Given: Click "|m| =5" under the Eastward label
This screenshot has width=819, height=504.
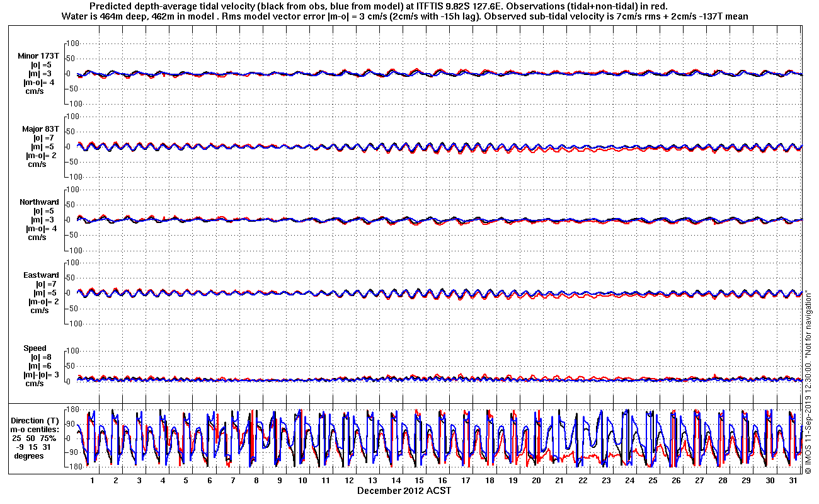Looking at the screenshot, I should (45, 292).
